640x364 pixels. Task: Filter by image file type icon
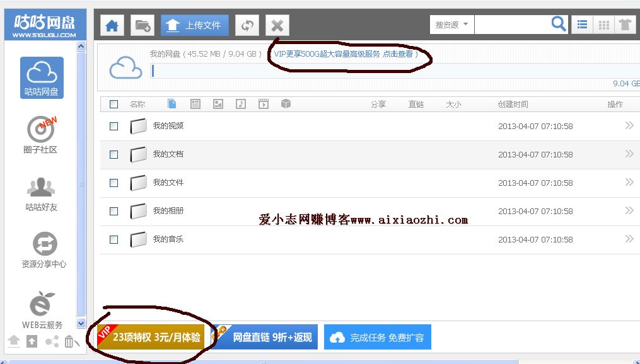218,104
